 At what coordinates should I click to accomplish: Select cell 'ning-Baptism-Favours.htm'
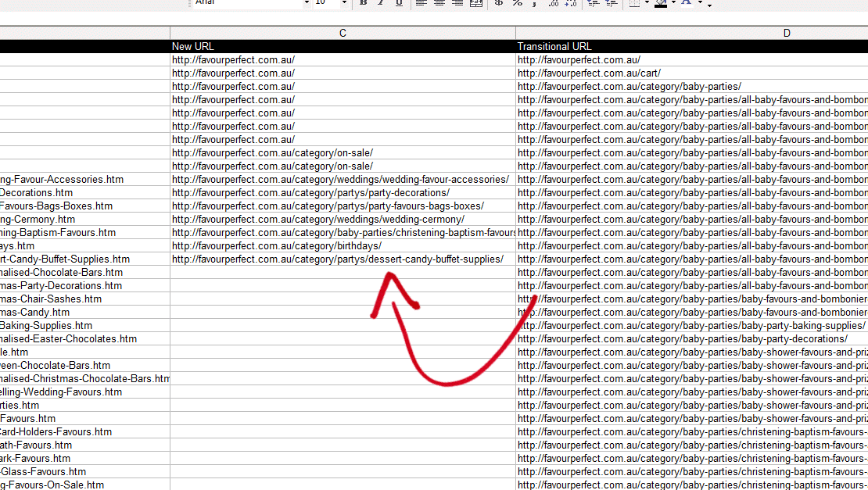pyautogui.click(x=84, y=232)
